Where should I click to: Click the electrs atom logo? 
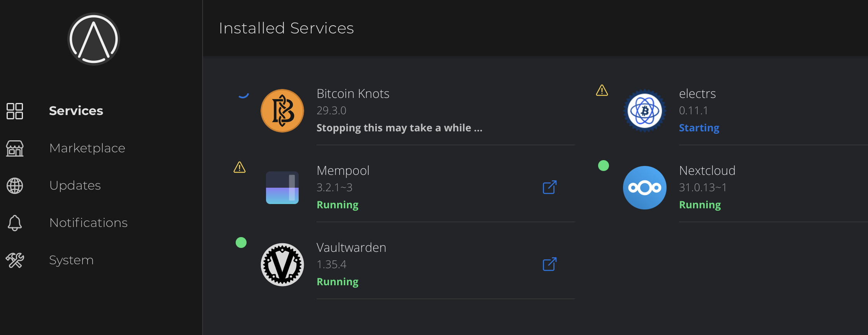click(645, 111)
